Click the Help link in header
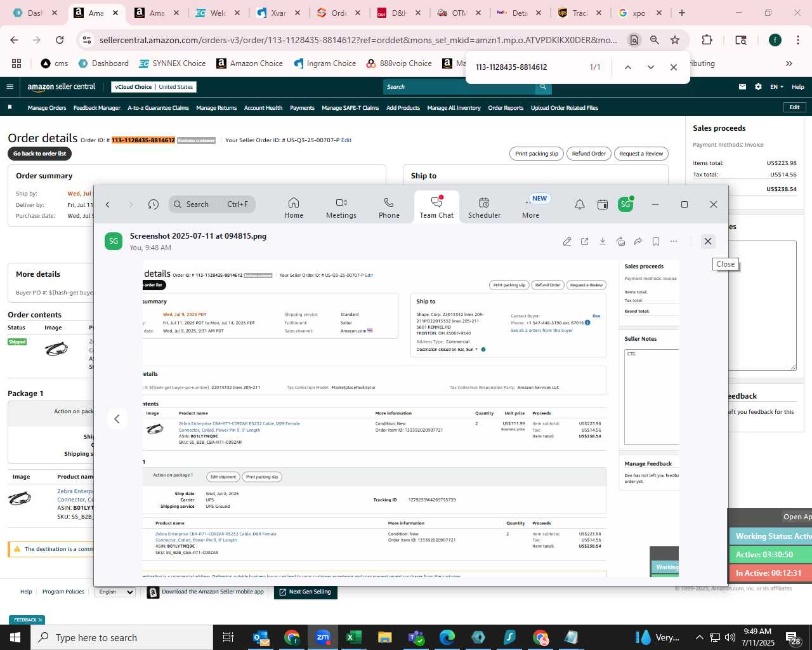Screen dimensions: 812x650 pyautogui.click(x=798, y=87)
